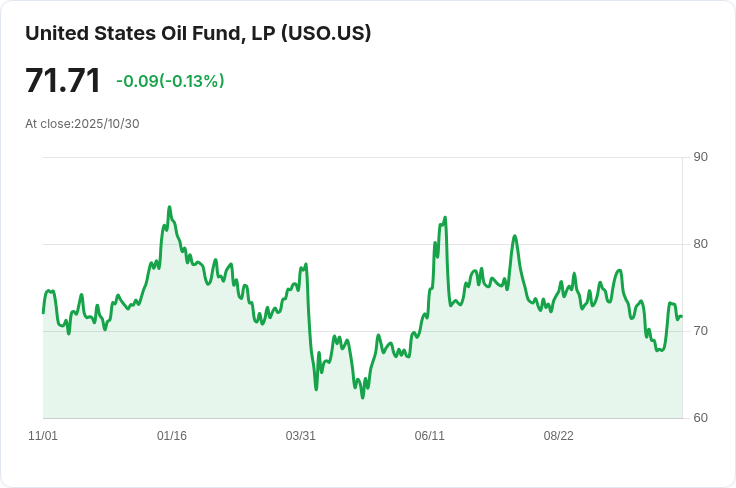The width and height of the screenshot is (736, 488).
Task: Select the 03/31 date on the x-axis
Action: click(301, 436)
